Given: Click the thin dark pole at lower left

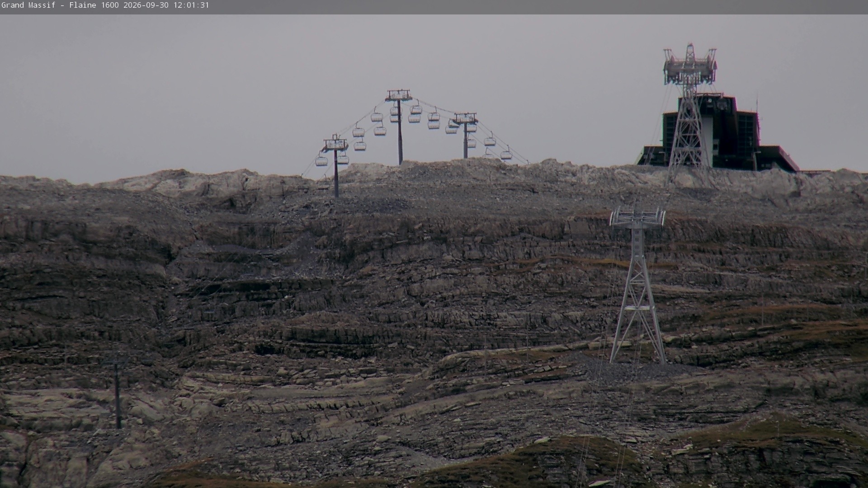Looking at the screenshot, I should (118, 396).
